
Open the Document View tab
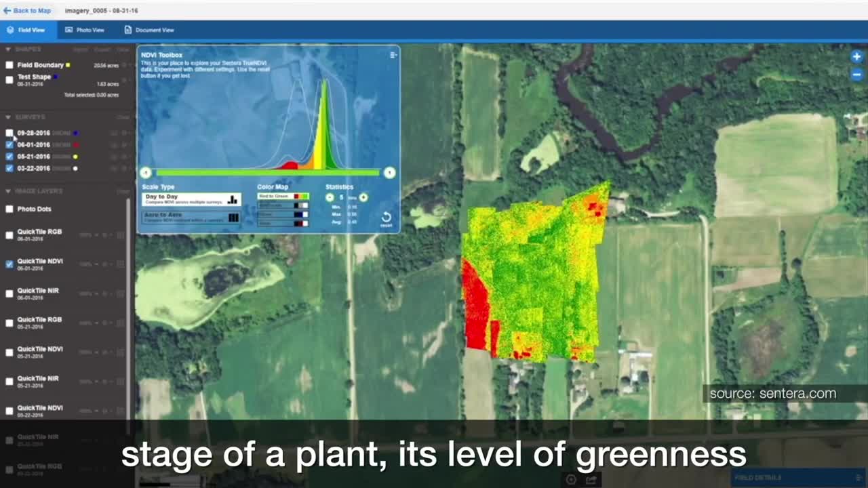[149, 30]
